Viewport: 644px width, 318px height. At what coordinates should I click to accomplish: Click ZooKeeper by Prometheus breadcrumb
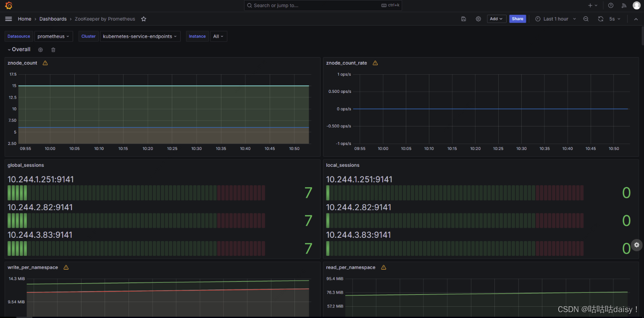[x=105, y=19]
